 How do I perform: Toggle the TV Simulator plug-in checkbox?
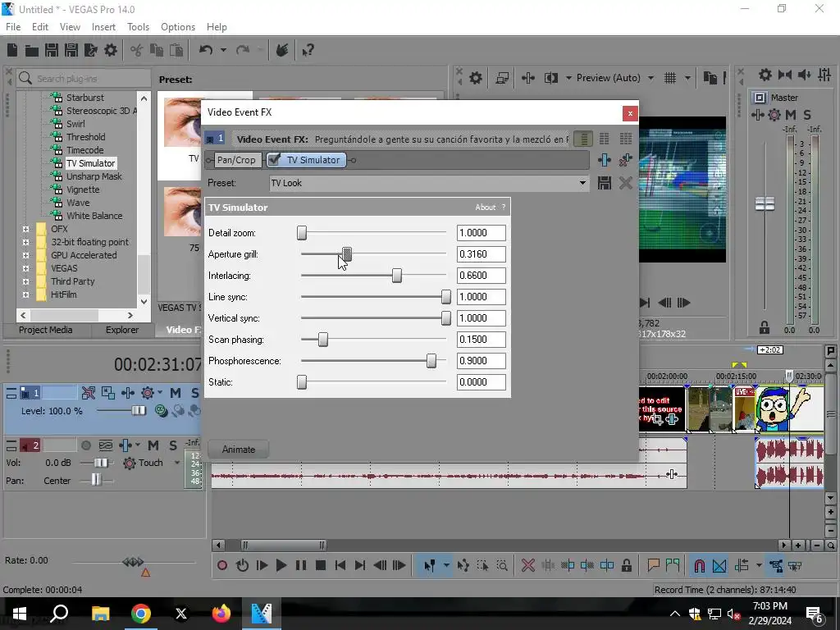point(274,160)
